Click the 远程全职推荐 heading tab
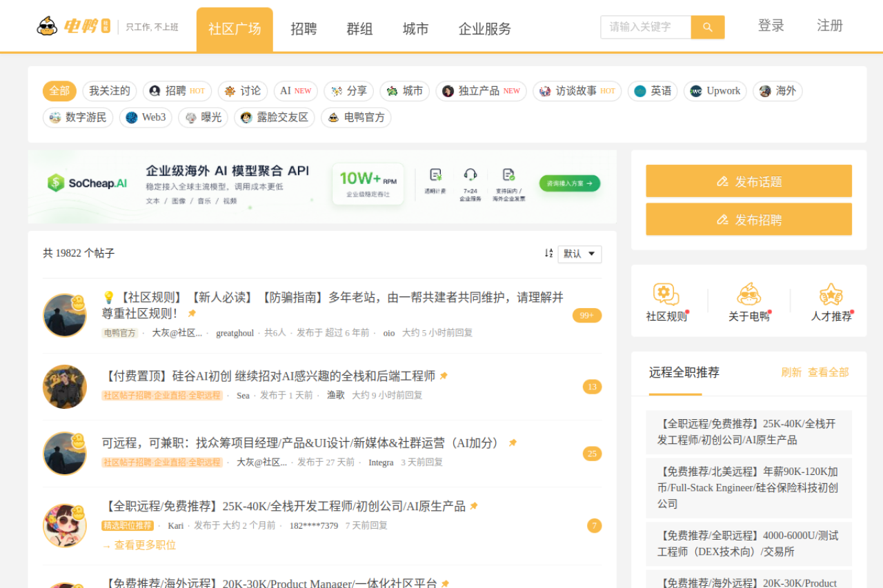883x588 pixels. (684, 372)
